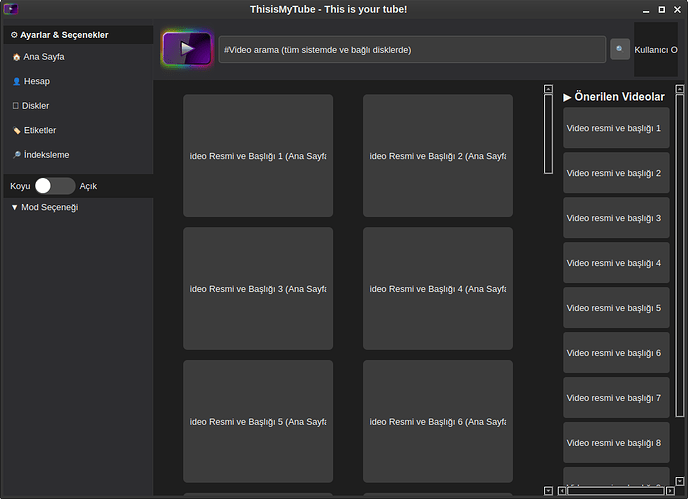Image resolution: width=688 pixels, height=499 pixels.
Task: Click the Kullanıcı user button
Action: coord(656,49)
